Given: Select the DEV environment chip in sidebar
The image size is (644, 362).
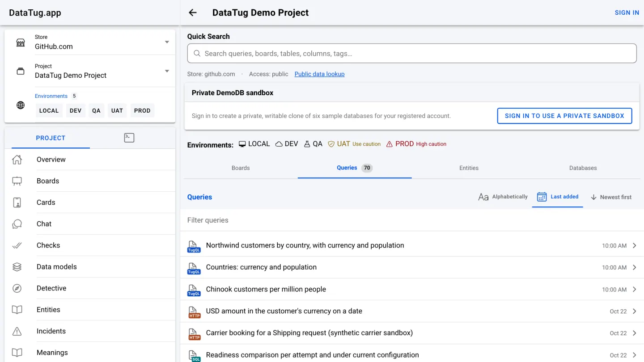Looking at the screenshot, I should point(76,110).
